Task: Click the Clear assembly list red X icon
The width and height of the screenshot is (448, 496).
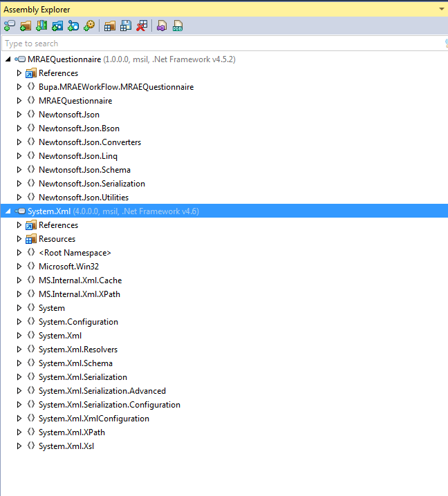Action: click(x=142, y=26)
